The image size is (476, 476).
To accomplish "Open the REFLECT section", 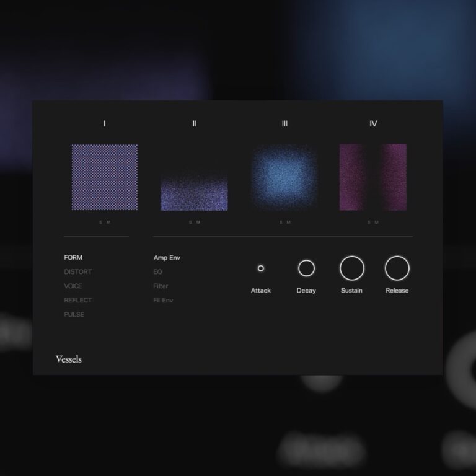I will point(78,300).
